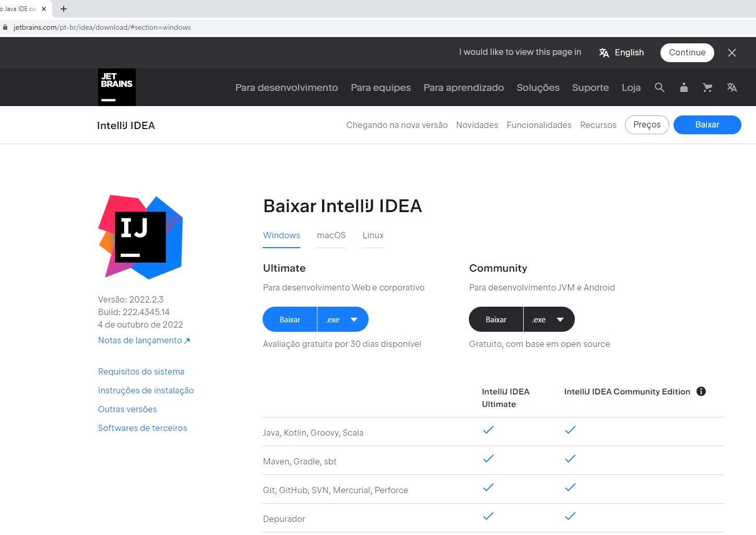
Task: Expand the Ultimate .exe format dropdown
Action: (x=342, y=319)
